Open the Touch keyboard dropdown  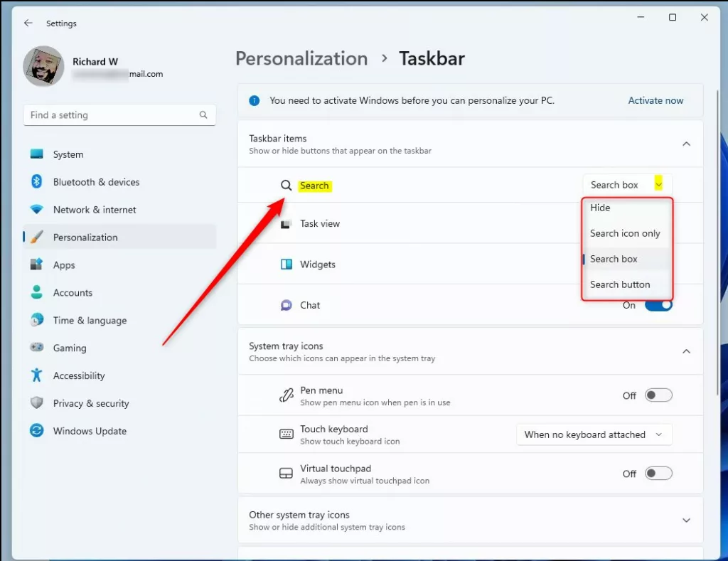(x=594, y=434)
